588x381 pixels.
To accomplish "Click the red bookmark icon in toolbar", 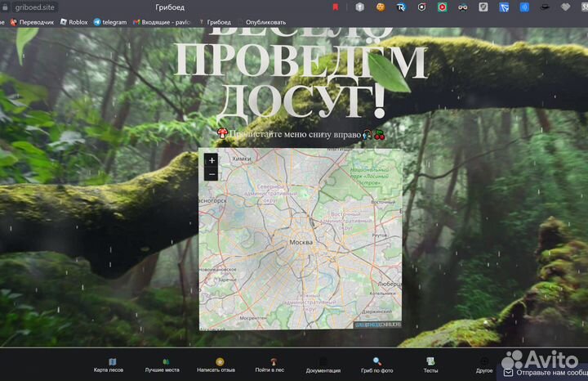I will coord(336,7).
